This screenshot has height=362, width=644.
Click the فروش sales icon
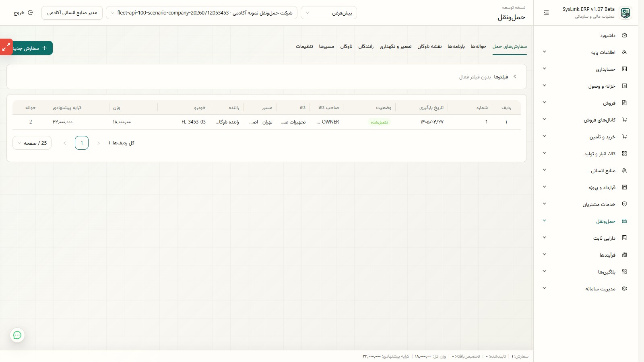pyautogui.click(x=624, y=103)
